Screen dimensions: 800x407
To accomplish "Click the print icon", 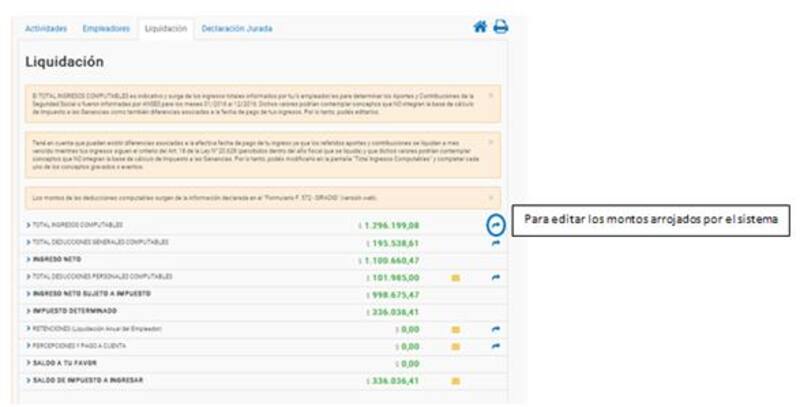I will pyautogui.click(x=500, y=27).
